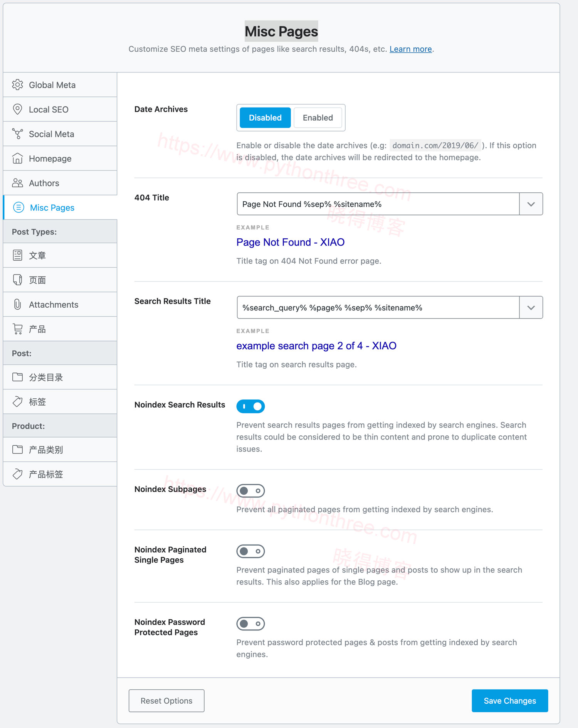Toggle Noindex Paginated Single Pages on

coord(250,551)
